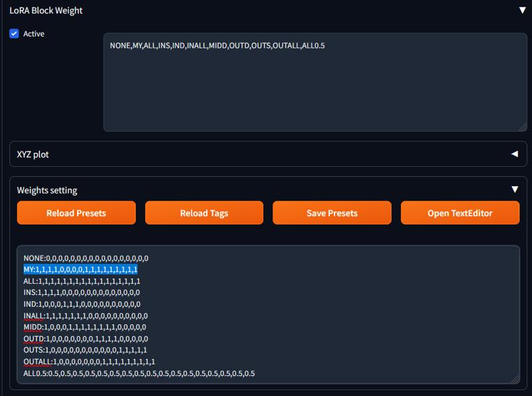Image resolution: width=532 pixels, height=396 pixels.
Task: Click the Weights setting label
Action: point(47,190)
